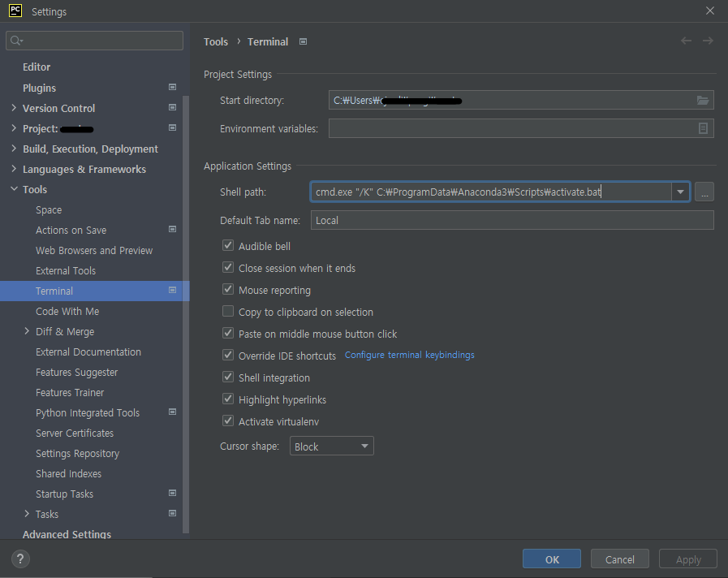728x578 pixels.
Task: Open the Settings Repository page
Action: pos(78,454)
